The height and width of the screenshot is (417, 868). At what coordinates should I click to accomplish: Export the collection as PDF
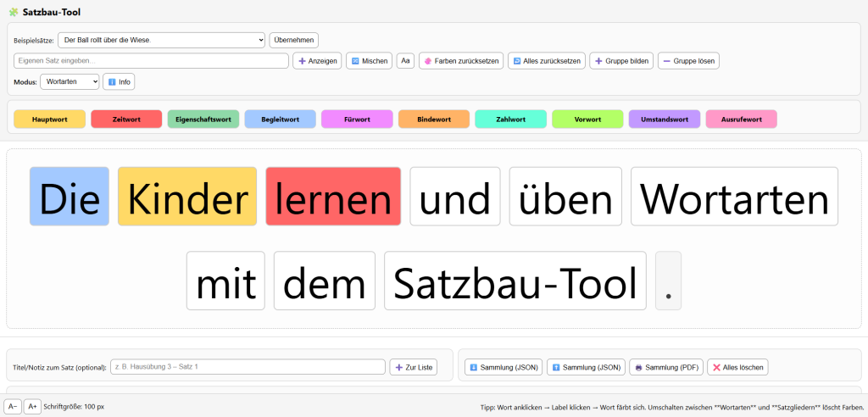coord(666,367)
